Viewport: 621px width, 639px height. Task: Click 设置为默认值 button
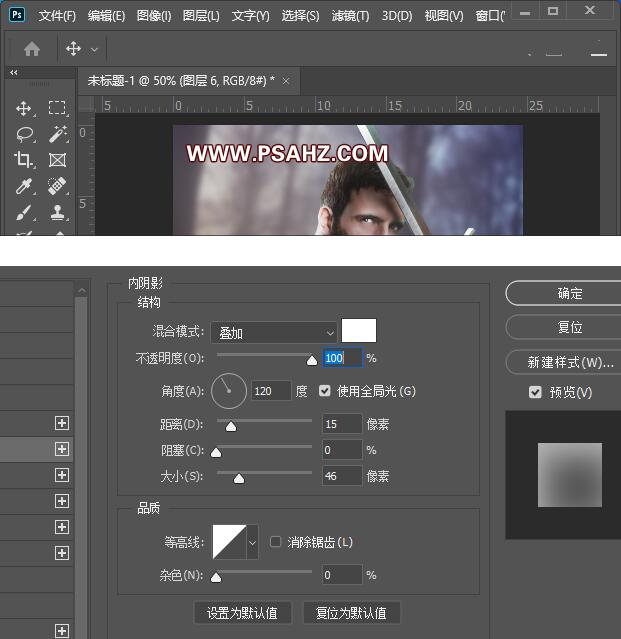pyautogui.click(x=243, y=613)
